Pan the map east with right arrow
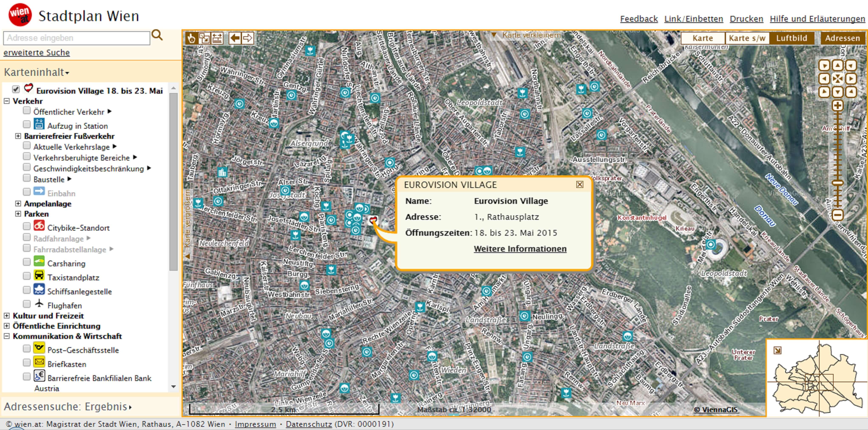This screenshot has height=430, width=868. (851, 79)
